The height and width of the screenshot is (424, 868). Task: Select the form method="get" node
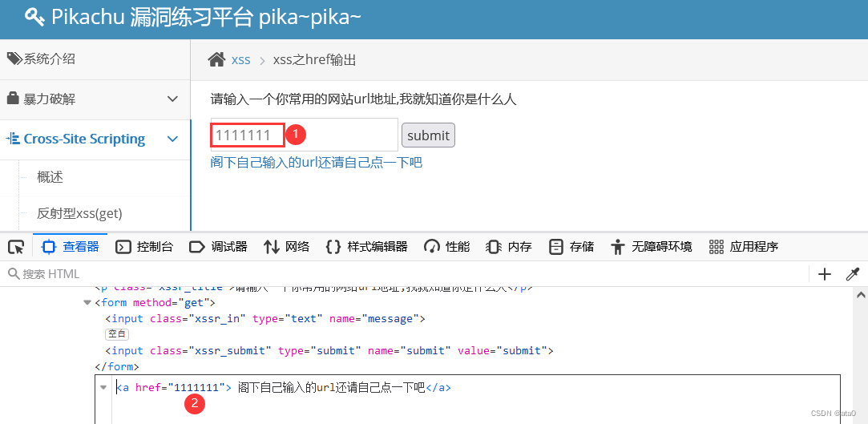pyautogui.click(x=155, y=303)
